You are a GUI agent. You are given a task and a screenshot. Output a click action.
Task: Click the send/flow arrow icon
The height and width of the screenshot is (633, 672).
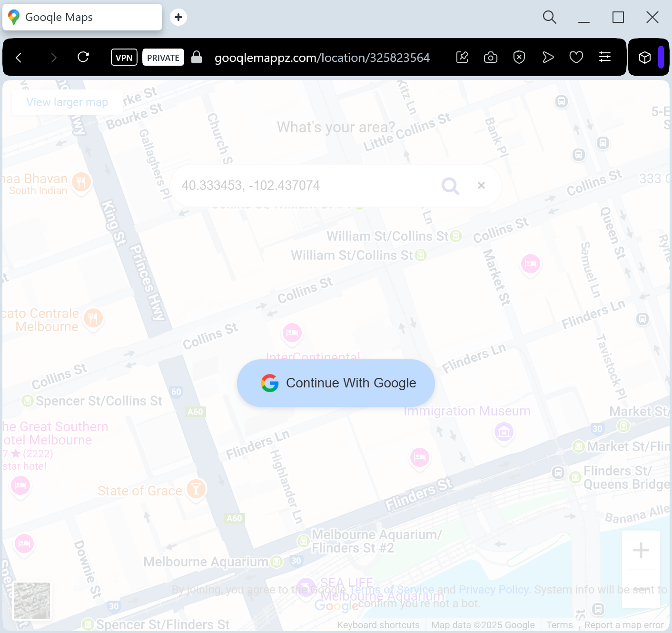coord(548,57)
